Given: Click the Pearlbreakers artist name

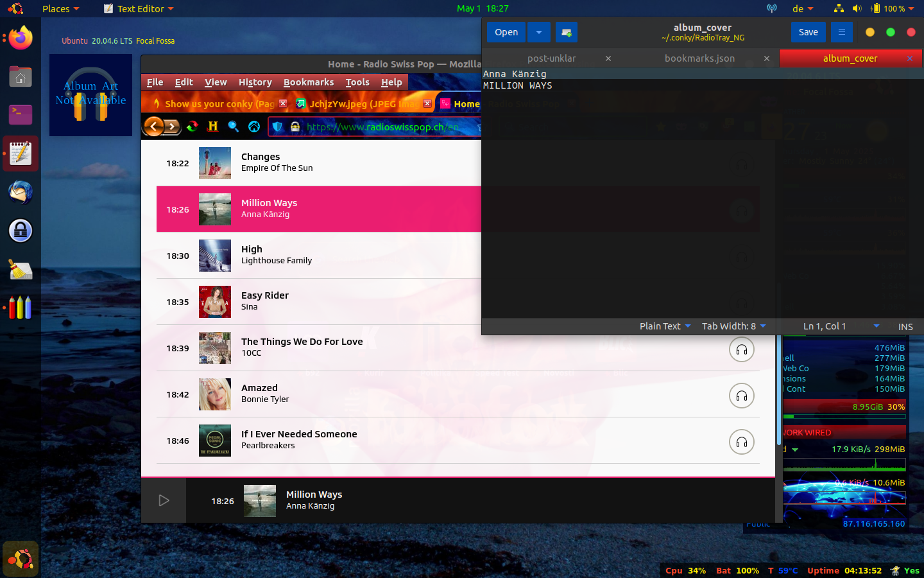Looking at the screenshot, I should (268, 446).
